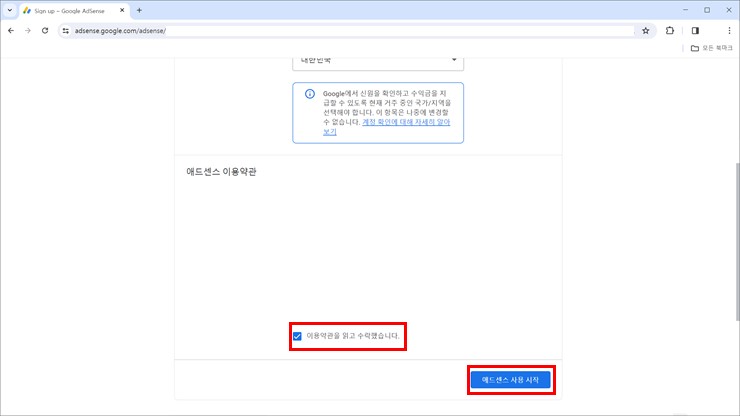Reload the AdSense page
Image resolution: width=740 pixels, height=416 pixels.
45,31
